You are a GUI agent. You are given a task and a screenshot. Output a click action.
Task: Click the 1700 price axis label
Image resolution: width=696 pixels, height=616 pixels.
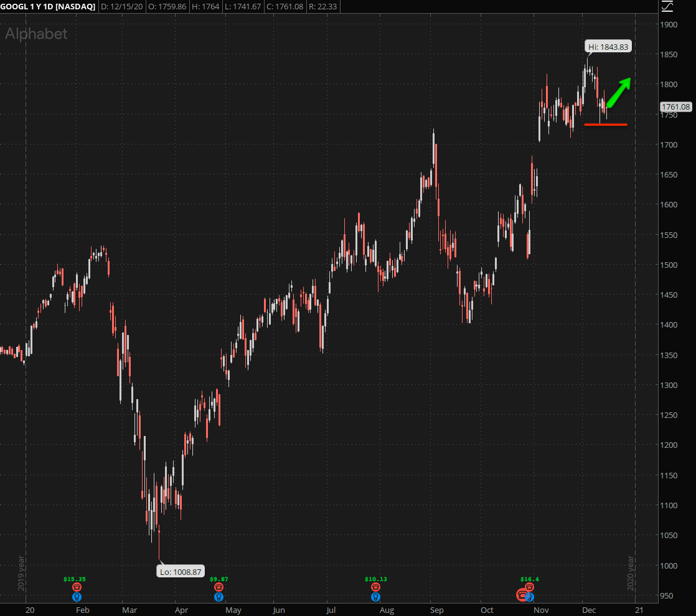pyautogui.click(x=669, y=145)
